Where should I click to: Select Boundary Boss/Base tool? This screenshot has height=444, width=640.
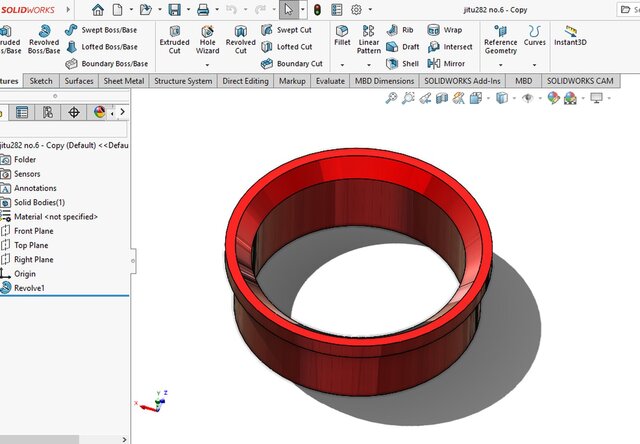(107, 64)
